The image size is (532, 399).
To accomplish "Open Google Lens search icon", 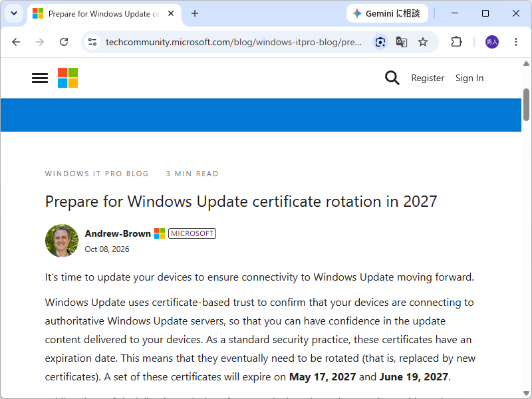I will [380, 42].
